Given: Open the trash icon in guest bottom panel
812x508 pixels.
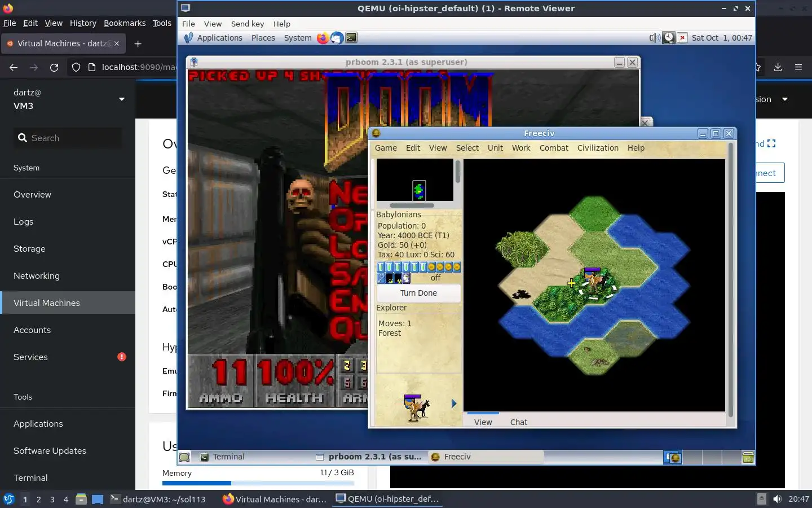Looking at the screenshot, I should click(748, 457).
